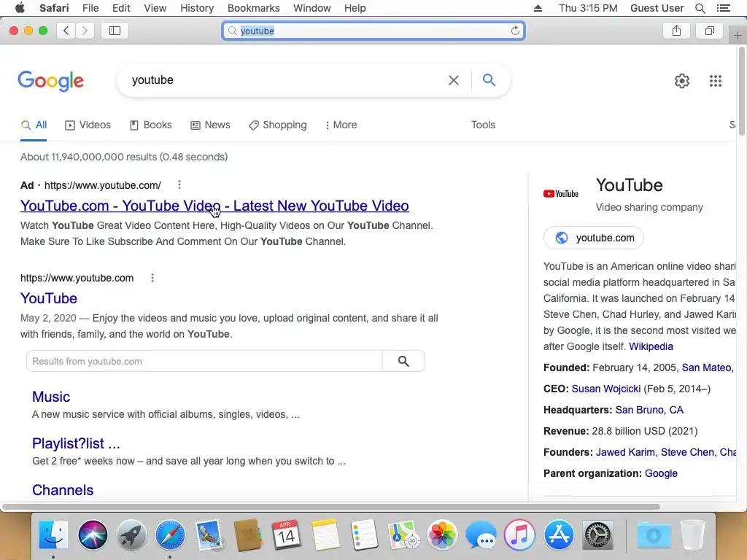Show tab overview in Safari toolbar

click(x=709, y=31)
